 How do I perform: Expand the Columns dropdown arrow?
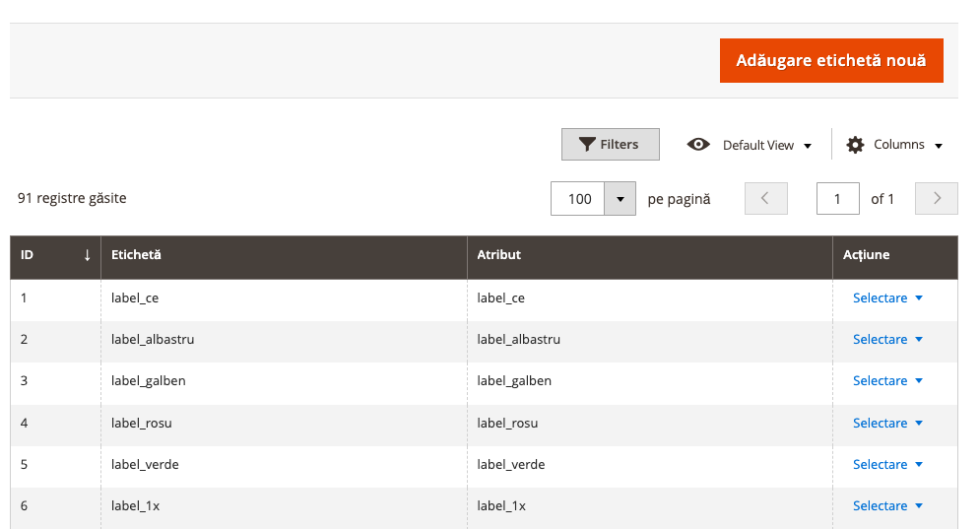pyautogui.click(x=938, y=146)
